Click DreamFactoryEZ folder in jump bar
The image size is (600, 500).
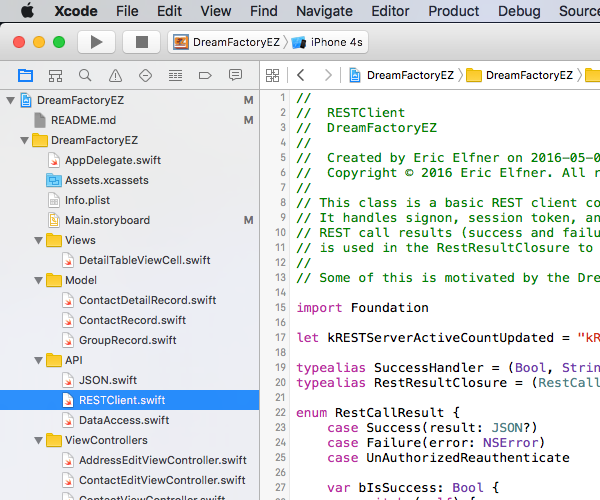pyautogui.click(x=519, y=75)
